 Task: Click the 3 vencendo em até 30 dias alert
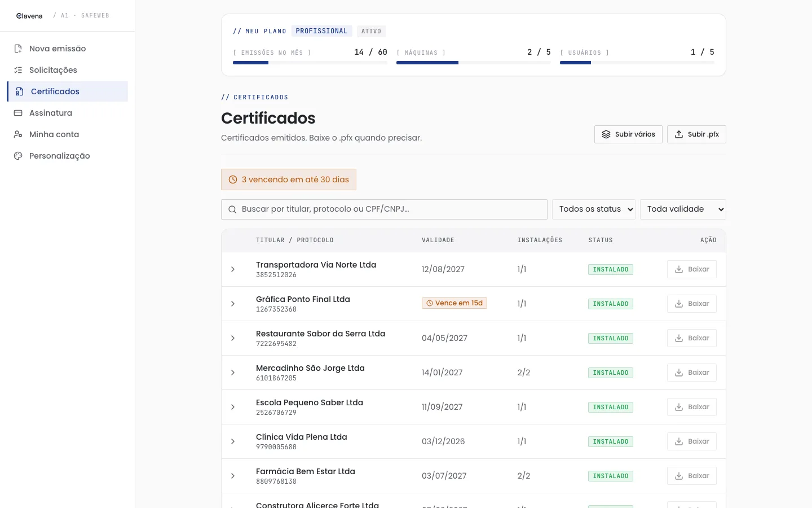click(x=289, y=179)
